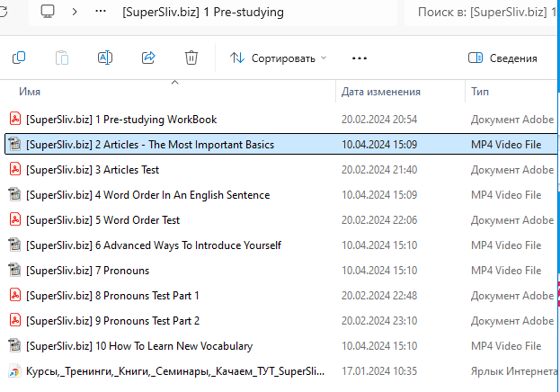
Task: Show hidden path via breadcrumb ellipsis
Action: tap(101, 12)
